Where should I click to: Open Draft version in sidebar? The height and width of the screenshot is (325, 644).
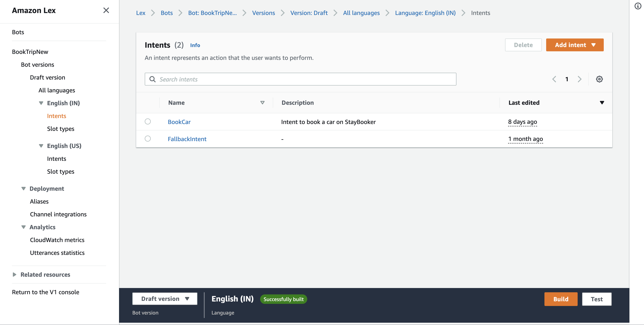coord(48,77)
